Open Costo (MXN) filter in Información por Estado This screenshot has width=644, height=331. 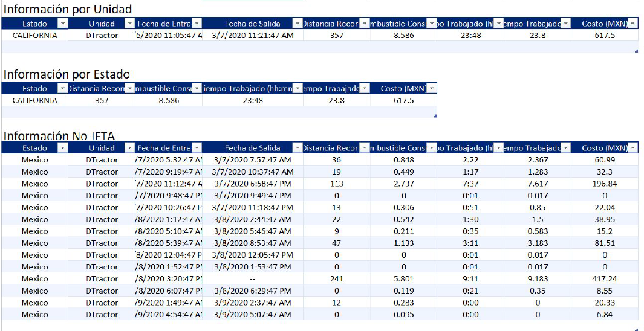[431, 88]
